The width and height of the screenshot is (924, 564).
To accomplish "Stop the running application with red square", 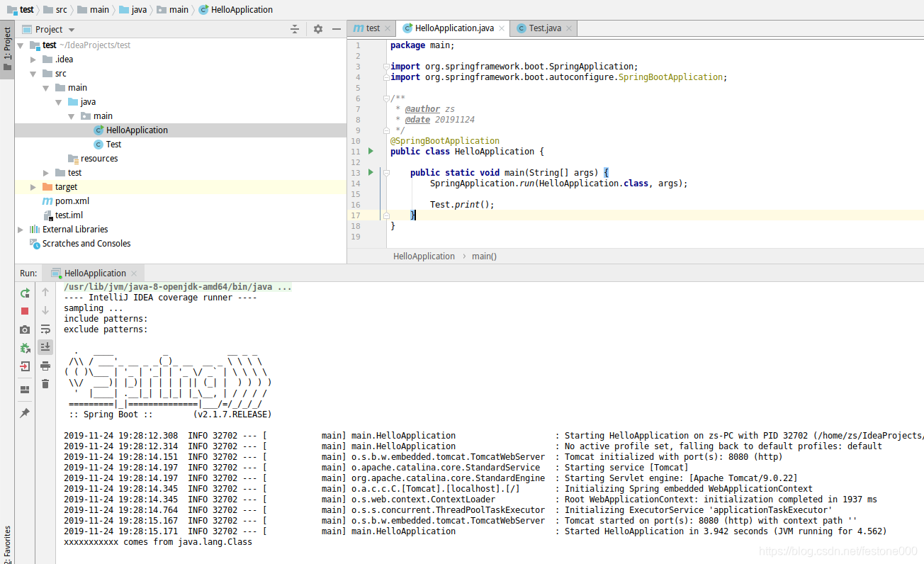I will tap(25, 311).
